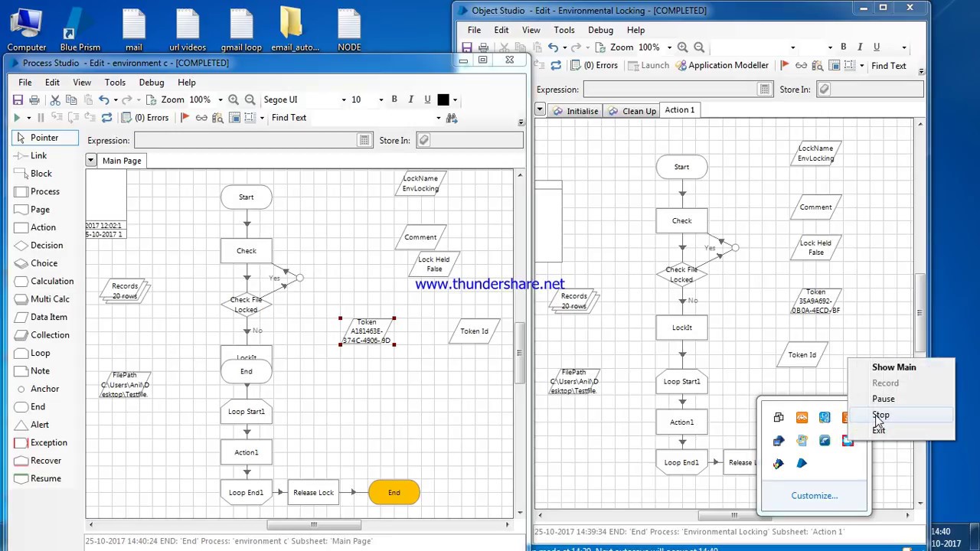Expand the Go arrow run options dropdown
The image size is (980, 551).
[29, 118]
